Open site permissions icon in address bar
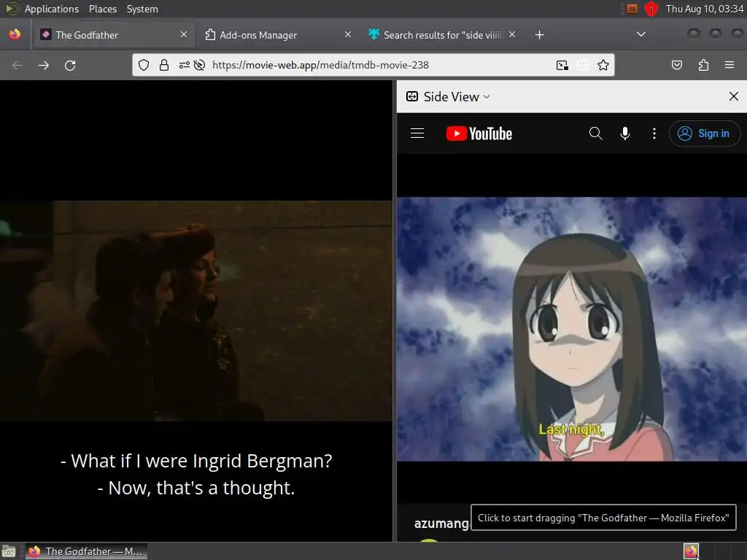This screenshot has height=560, width=747. pos(185,65)
